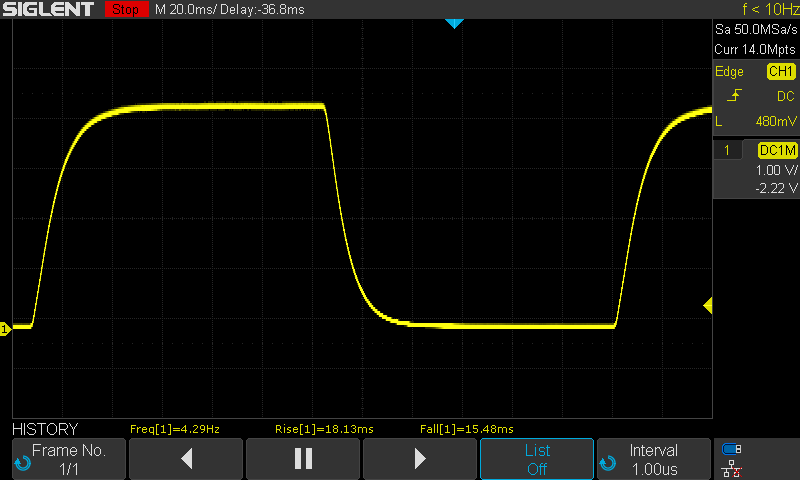This screenshot has width=800, height=480.
Task: Toggle the List Off softkey
Action: click(x=537, y=459)
